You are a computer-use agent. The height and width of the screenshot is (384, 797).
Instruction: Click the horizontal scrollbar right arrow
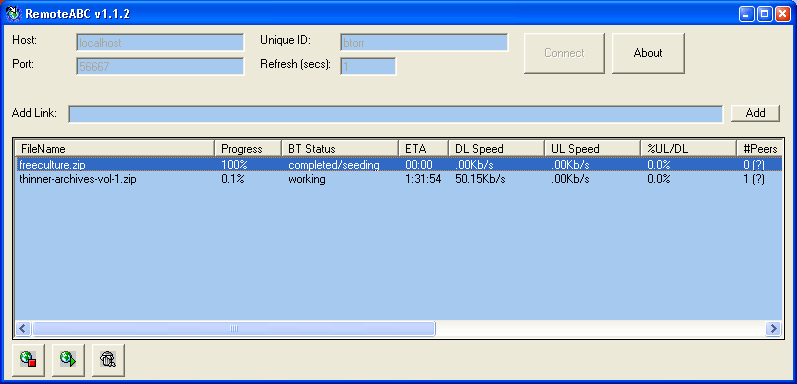point(774,328)
